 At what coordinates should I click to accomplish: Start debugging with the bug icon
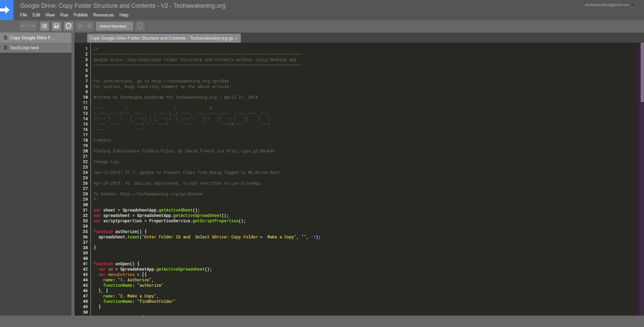(89, 26)
